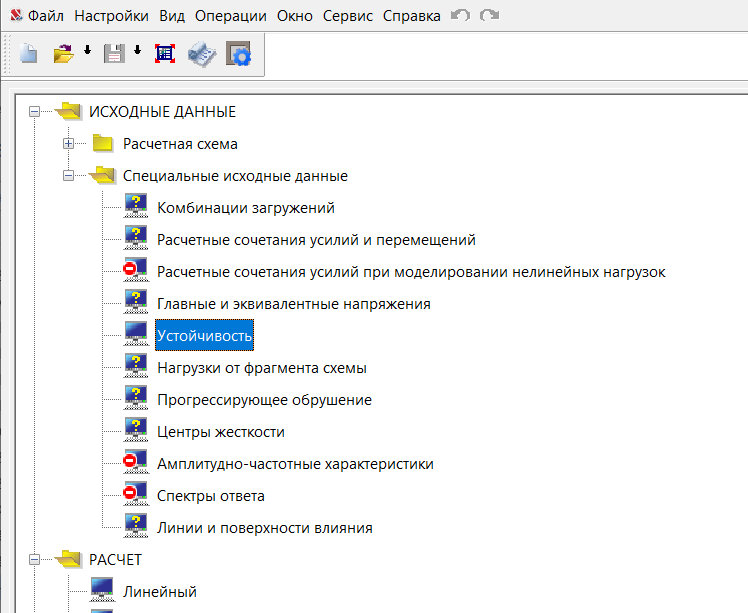Image resolution: width=748 pixels, height=613 pixels.
Task: Click monitor icon beside Расчетные сочетания усилий и перемещений
Action: click(136, 238)
